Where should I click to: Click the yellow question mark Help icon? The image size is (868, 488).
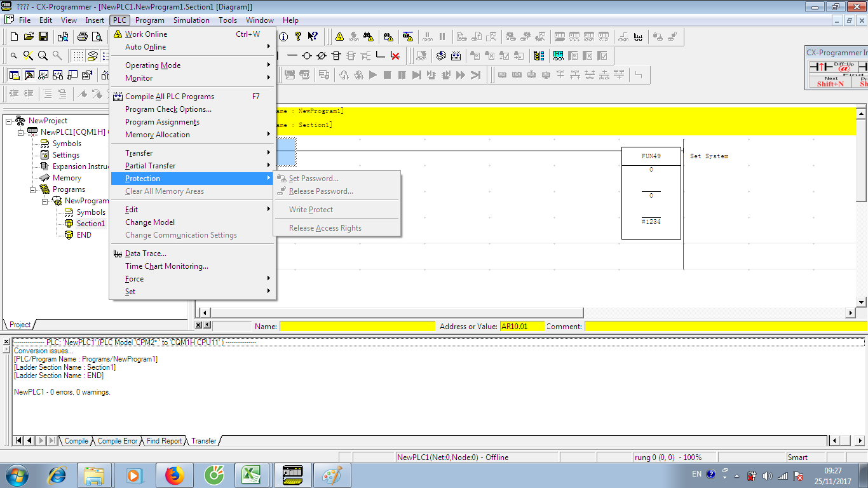[x=297, y=37]
